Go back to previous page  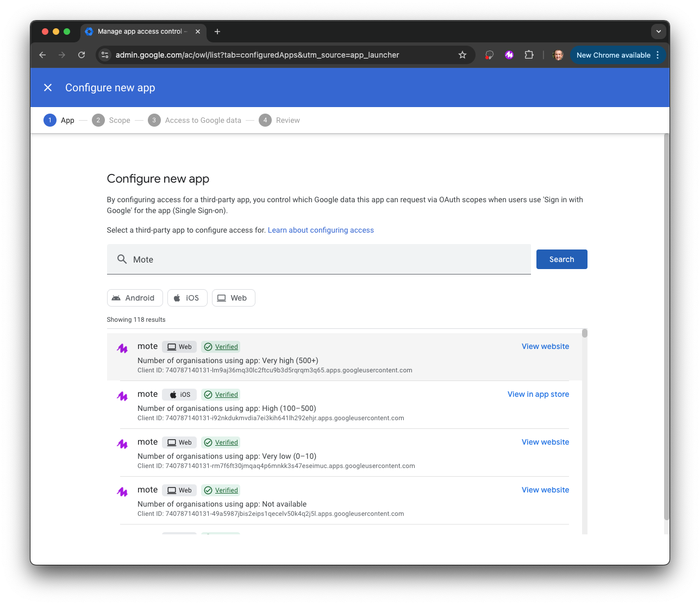tap(42, 55)
